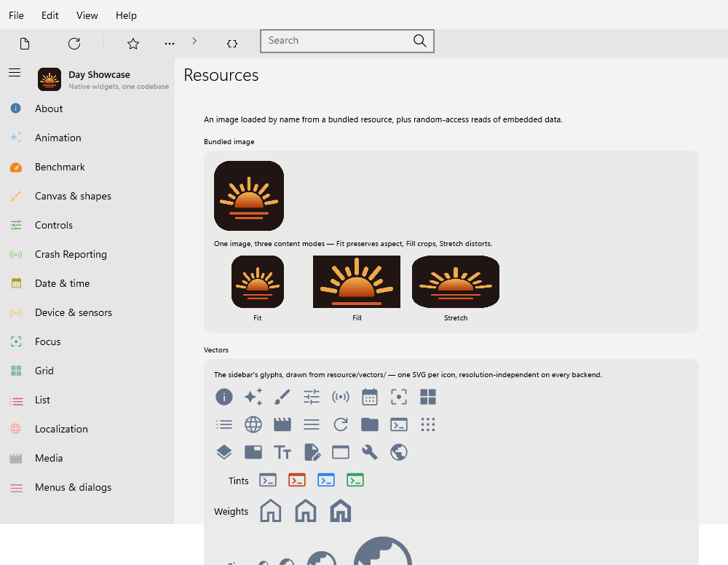Viewport: 728px width, 565px height.
Task: Click the solid earth glyph in third row
Action: click(x=399, y=452)
